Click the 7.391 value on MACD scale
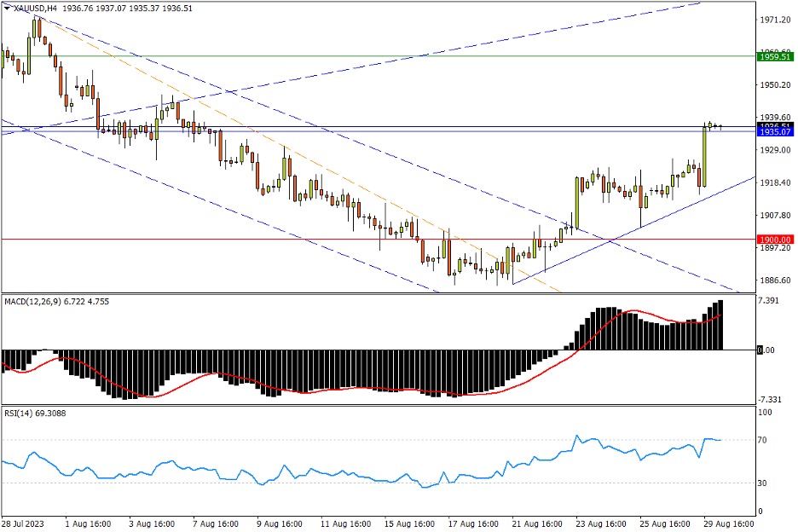This screenshot has width=798, height=532. pyautogui.click(x=769, y=301)
